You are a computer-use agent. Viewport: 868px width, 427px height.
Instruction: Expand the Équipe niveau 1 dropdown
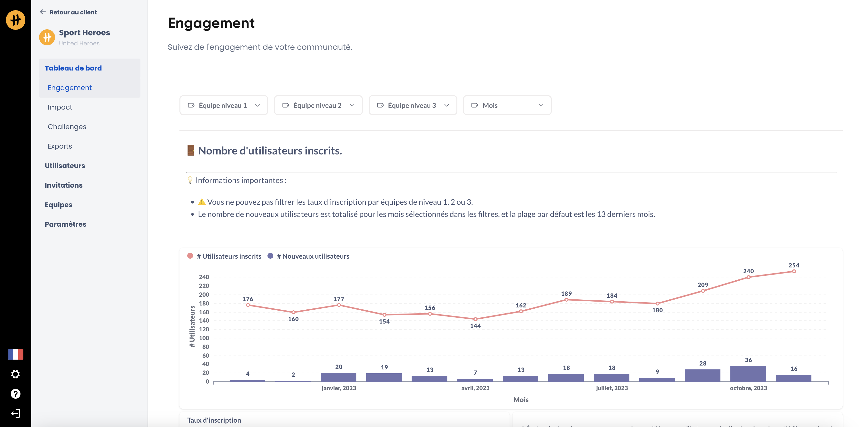click(x=224, y=105)
